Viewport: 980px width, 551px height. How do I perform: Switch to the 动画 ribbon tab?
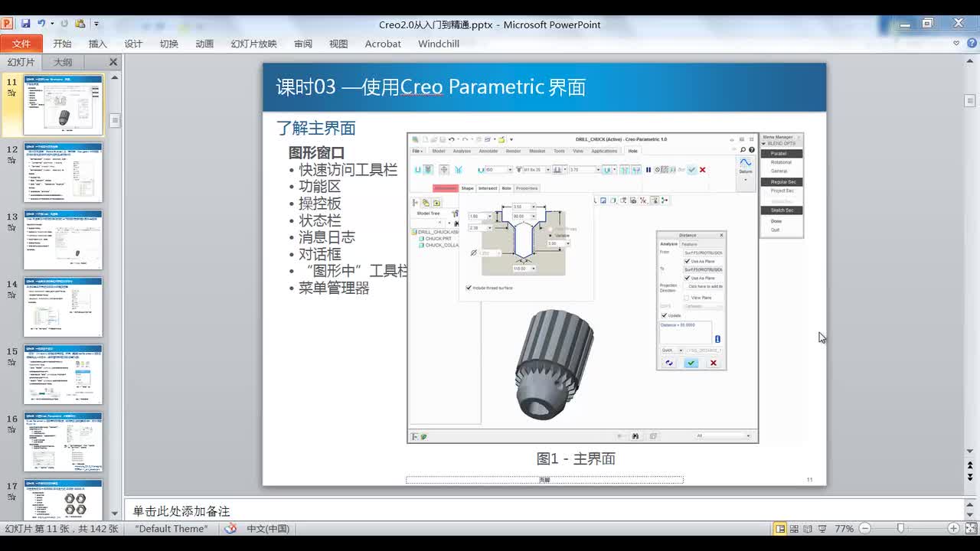(204, 44)
